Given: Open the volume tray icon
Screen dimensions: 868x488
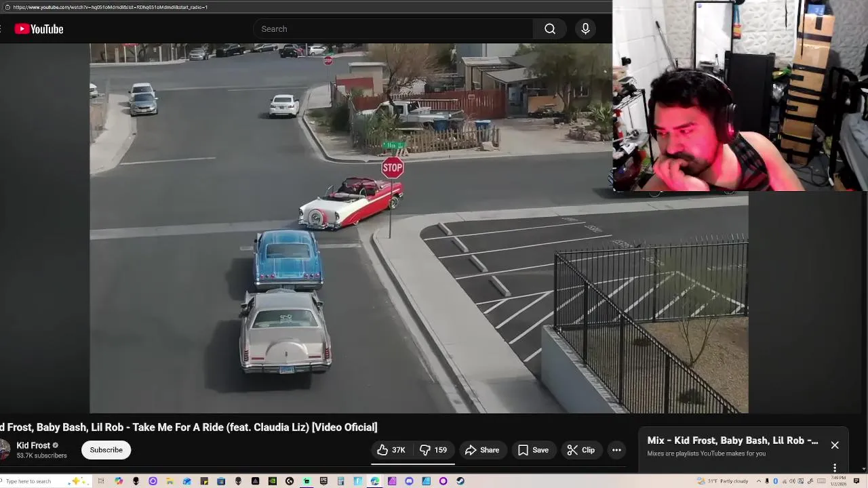Looking at the screenshot, I should click(x=792, y=481).
